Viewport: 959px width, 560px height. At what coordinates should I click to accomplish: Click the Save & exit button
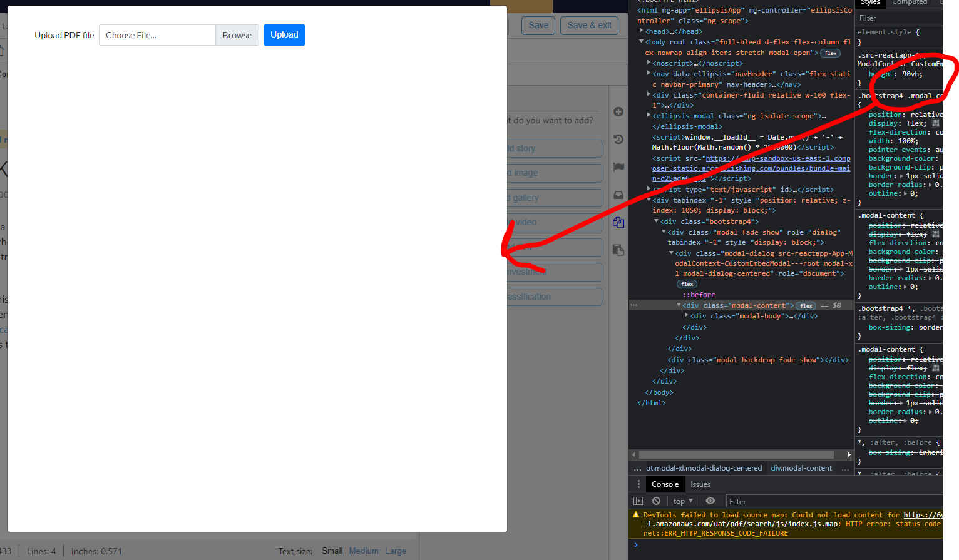pos(589,26)
